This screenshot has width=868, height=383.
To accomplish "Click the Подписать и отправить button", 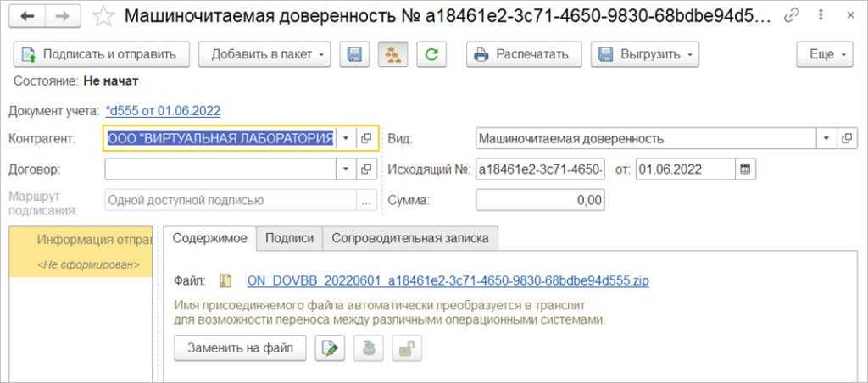I will pos(100,54).
